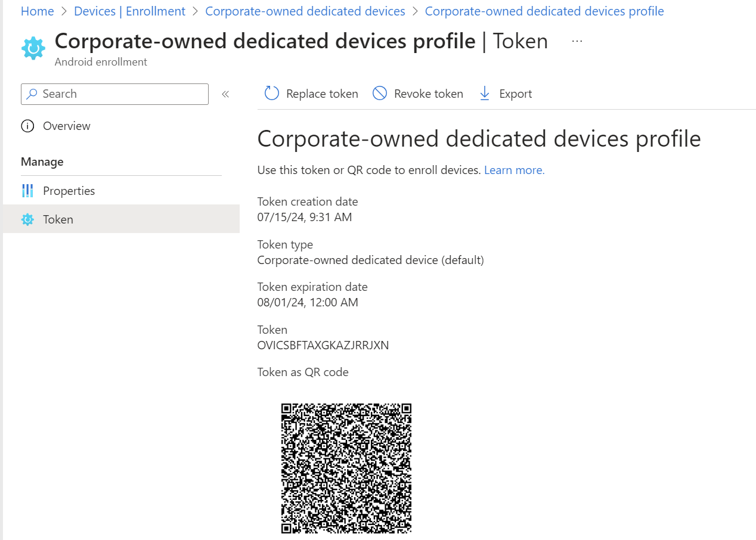Click the Revoke token icon

[x=380, y=93]
